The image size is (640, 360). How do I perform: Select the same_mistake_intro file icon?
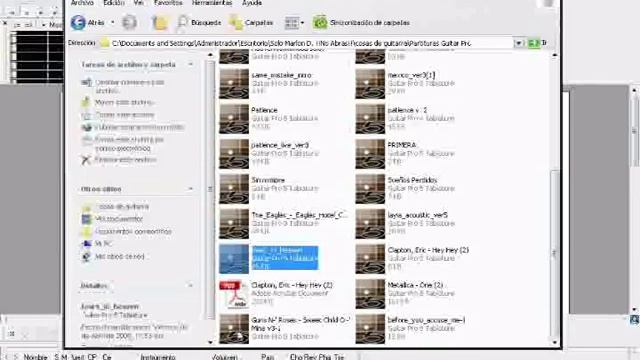234,84
